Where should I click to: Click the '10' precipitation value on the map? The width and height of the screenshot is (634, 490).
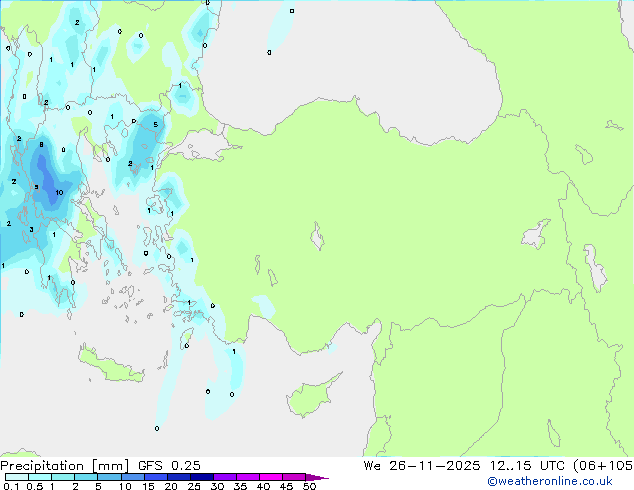[x=59, y=192]
